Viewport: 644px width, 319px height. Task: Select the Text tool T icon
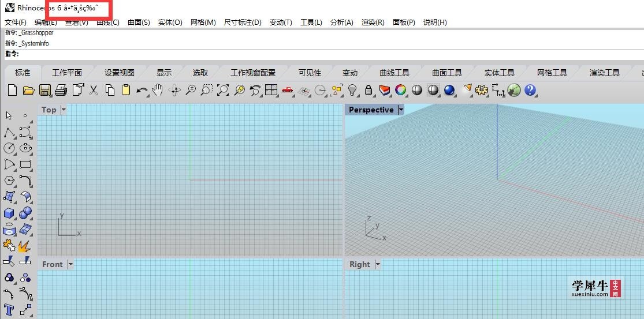coord(9,310)
